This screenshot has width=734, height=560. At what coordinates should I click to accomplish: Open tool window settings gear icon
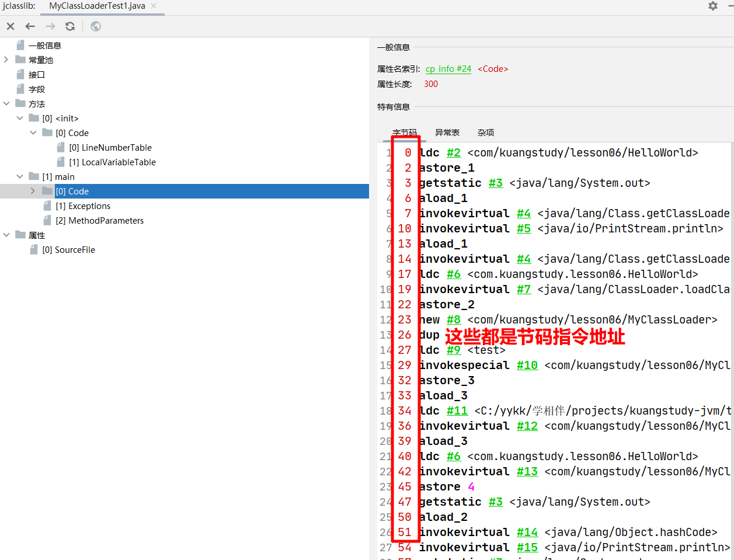[x=713, y=6]
